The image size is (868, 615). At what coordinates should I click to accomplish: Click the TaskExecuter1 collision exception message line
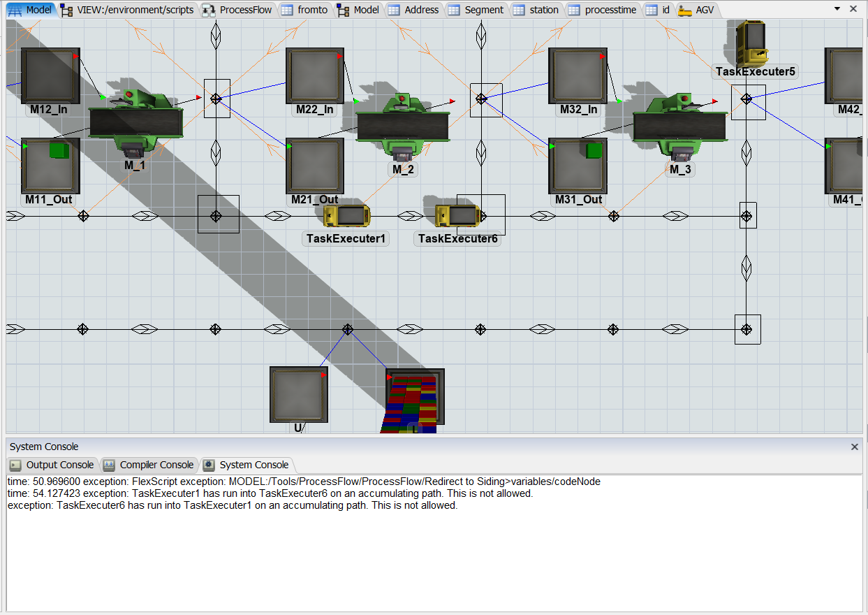pyautogui.click(x=270, y=493)
